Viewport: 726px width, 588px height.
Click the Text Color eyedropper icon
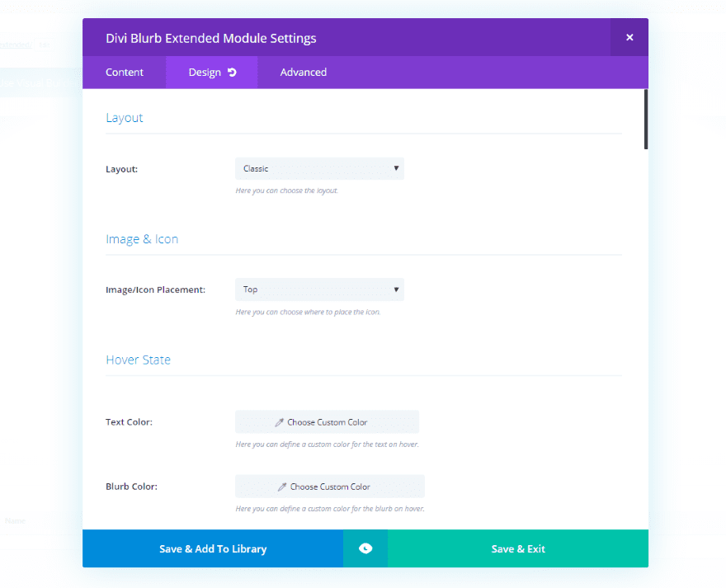[280, 422]
